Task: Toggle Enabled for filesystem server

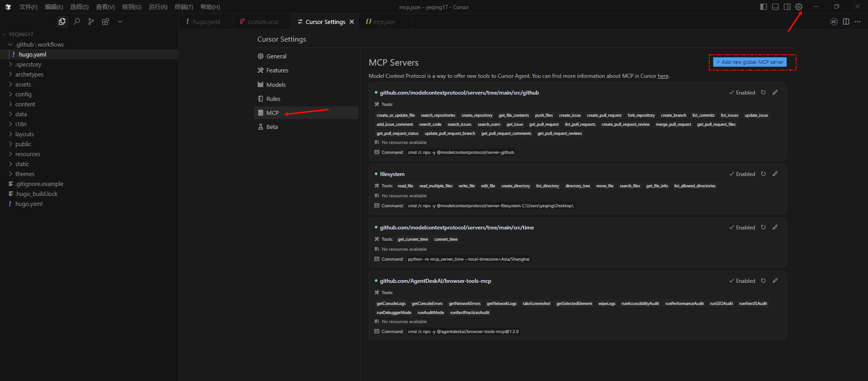Action: [742, 174]
